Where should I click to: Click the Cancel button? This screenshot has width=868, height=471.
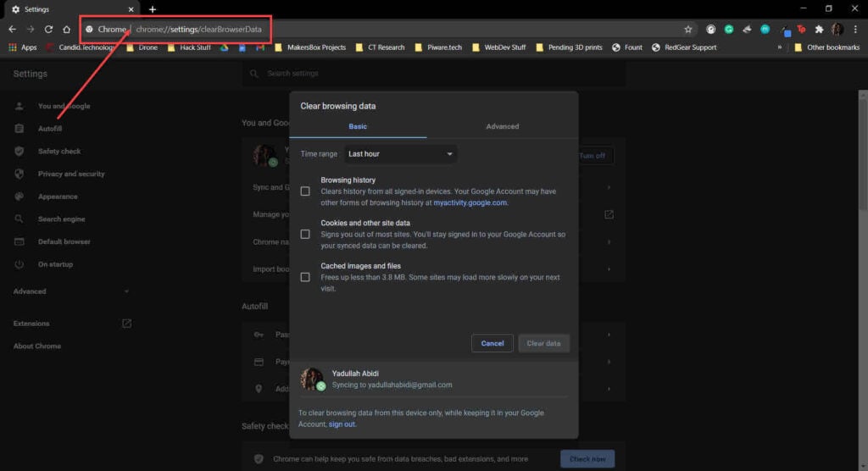[x=492, y=343]
